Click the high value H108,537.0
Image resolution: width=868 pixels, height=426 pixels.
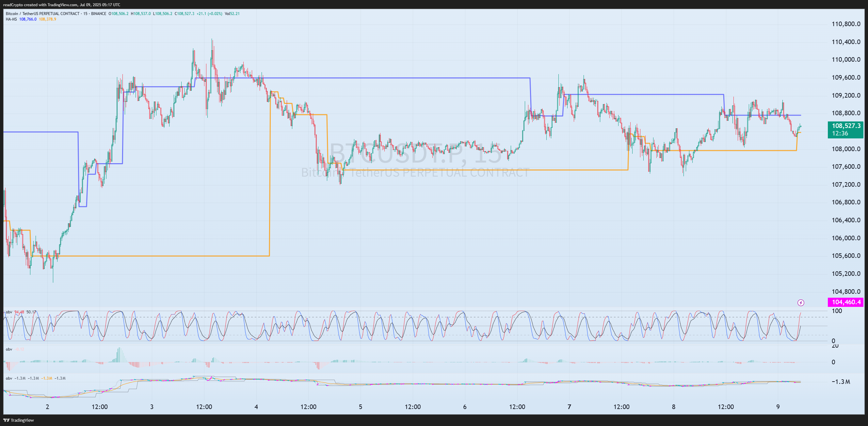click(141, 14)
